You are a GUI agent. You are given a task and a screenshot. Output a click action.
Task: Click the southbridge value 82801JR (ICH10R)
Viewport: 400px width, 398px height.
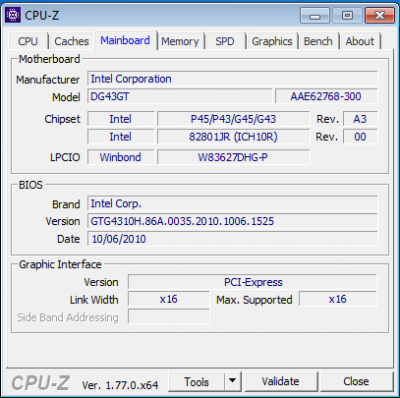click(233, 137)
